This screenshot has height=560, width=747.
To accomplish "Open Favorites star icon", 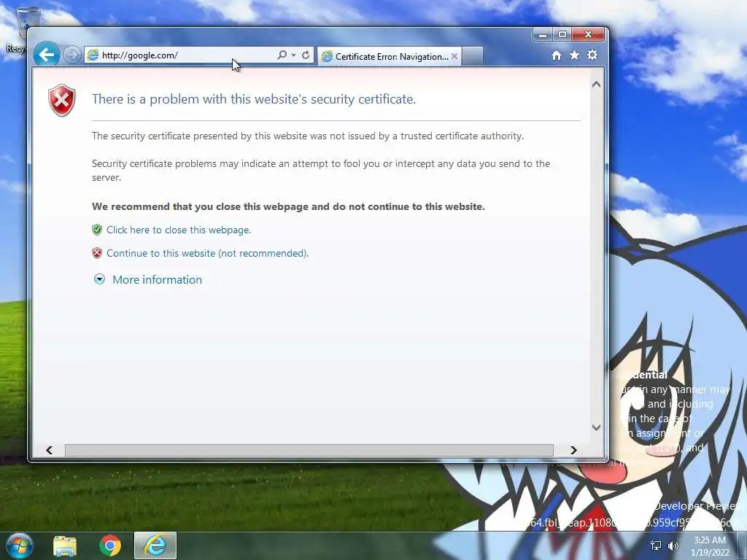I will [575, 55].
